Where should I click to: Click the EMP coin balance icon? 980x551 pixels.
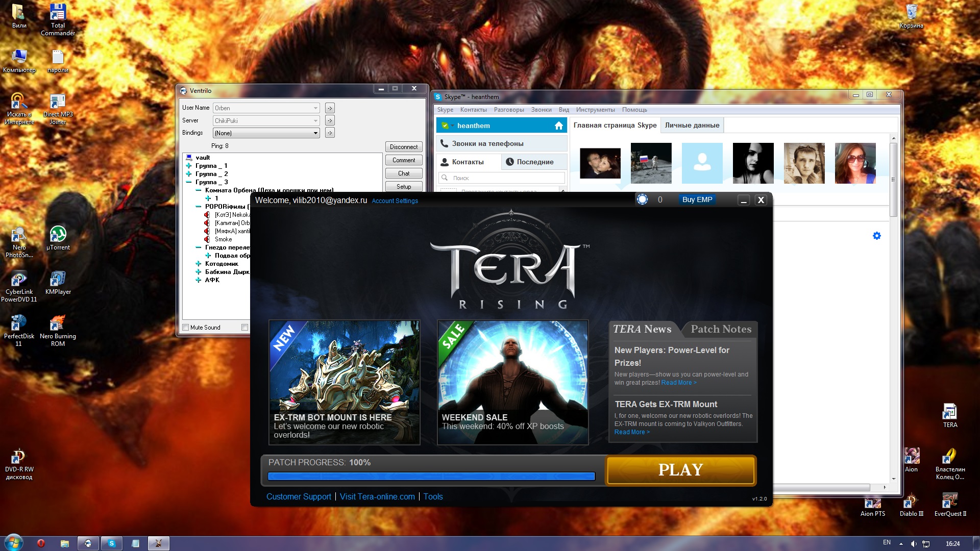click(x=642, y=199)
